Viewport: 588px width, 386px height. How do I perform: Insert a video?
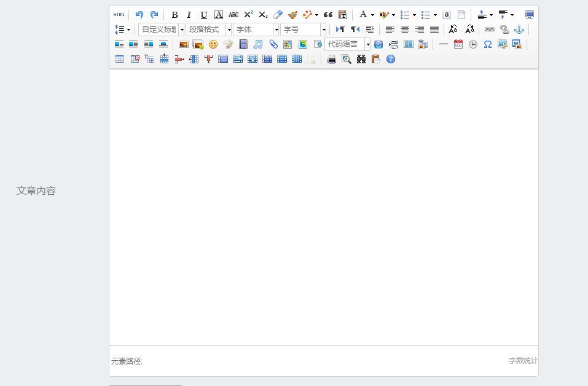[243, 44]
